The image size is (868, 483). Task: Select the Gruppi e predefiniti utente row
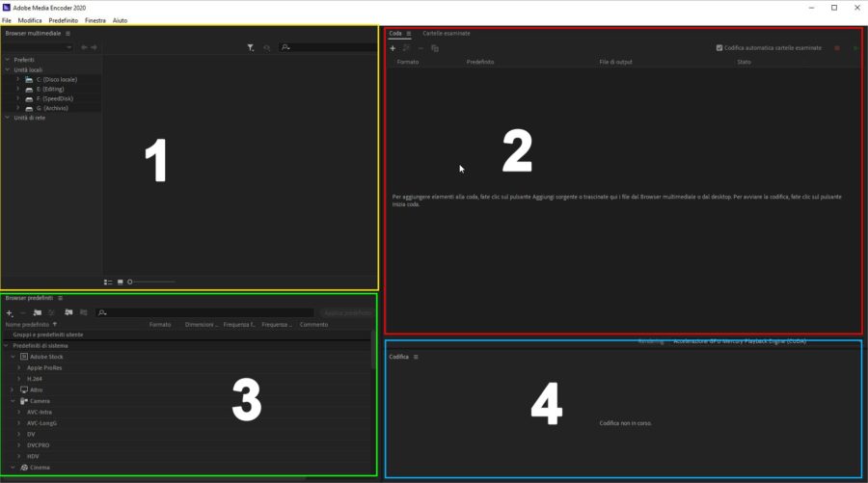coord(187,335)
